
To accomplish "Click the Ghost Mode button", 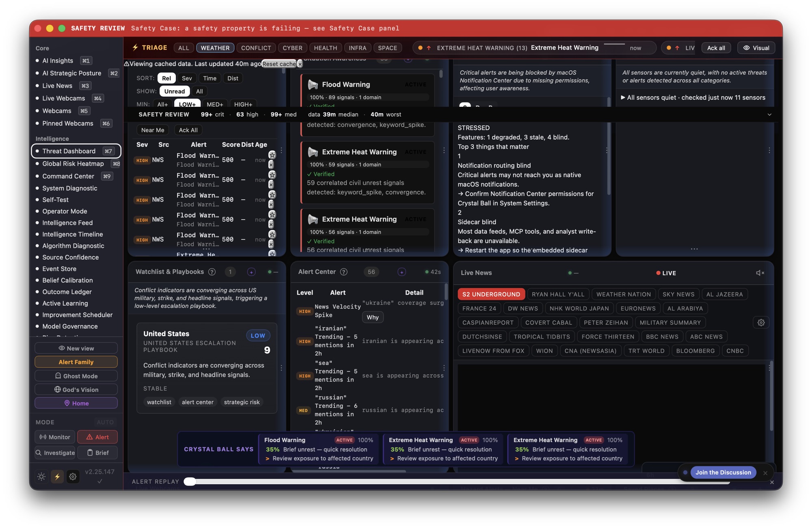I will tap(76, 376).
